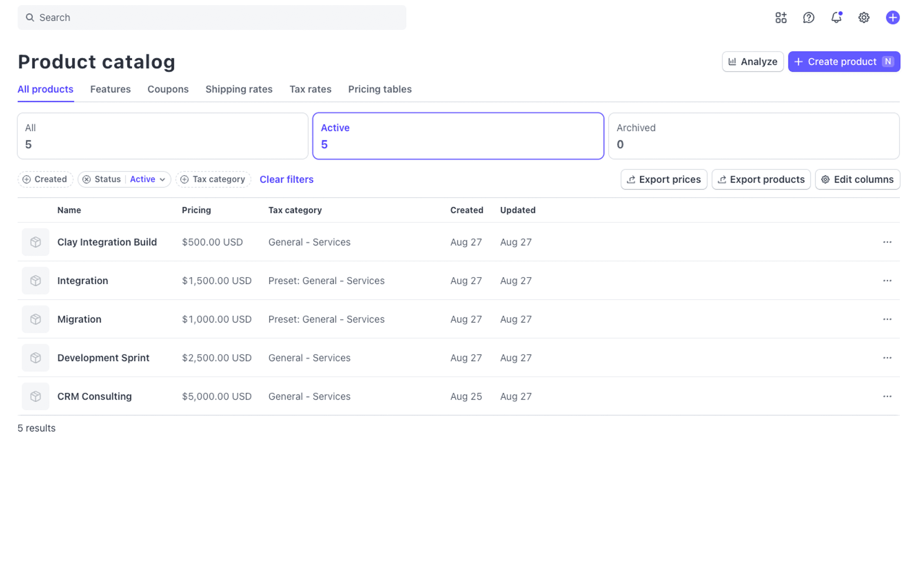Open the notifications bell
Viewport: 924px width, 577px height.
click(x=836, y=17)
